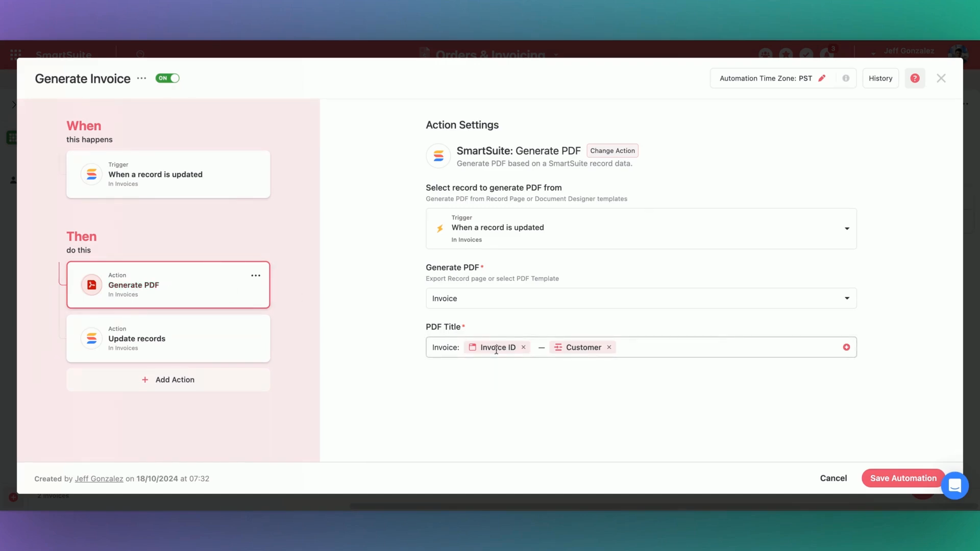Click the notifications bell with badge 3
This screenshot has width=980, height=551.
(x=827, y=53)
